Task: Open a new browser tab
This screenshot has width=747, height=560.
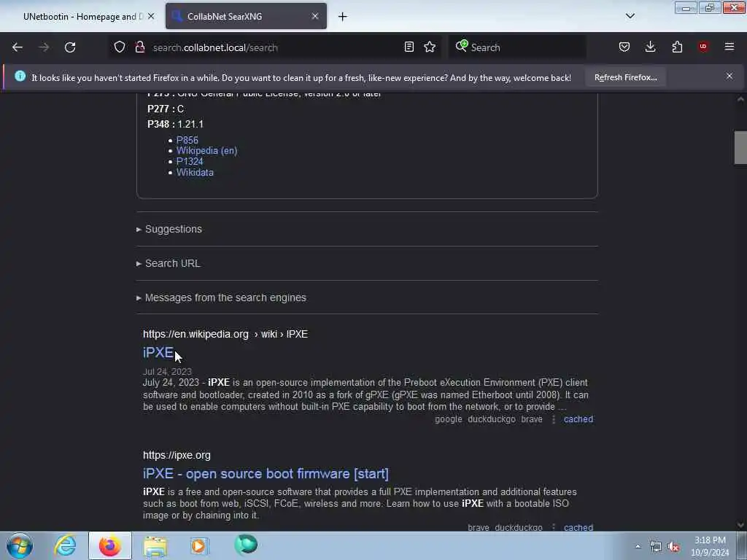Action: click(343, 17)
